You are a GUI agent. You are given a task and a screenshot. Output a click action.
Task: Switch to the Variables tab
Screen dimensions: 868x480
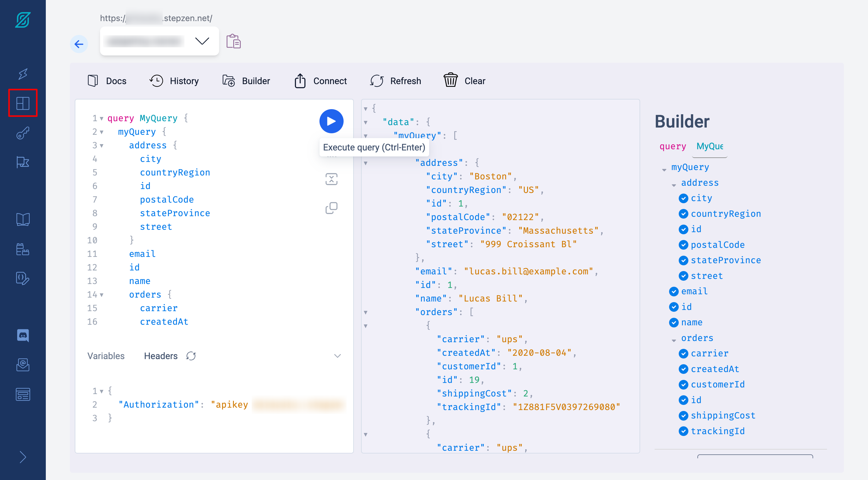[x=106, y=356]
